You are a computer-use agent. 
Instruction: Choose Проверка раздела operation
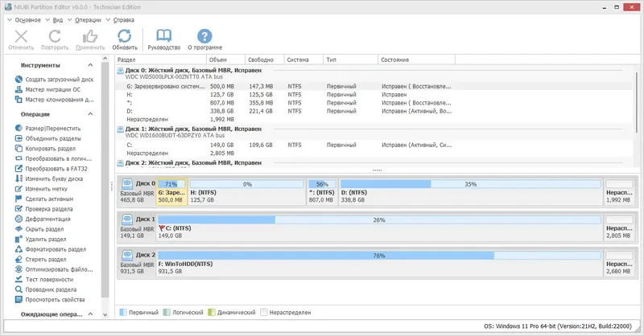[x=43, y=209]
